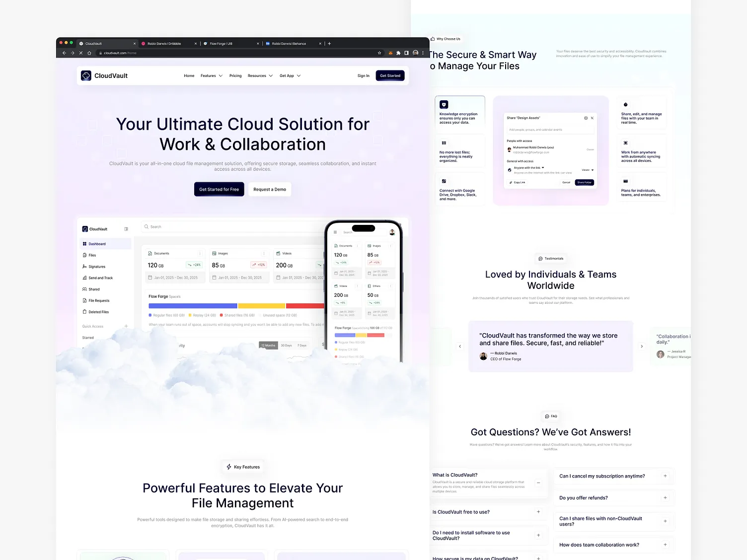Show next testimonial with right arrow
Viewport: 747px width, 560px height.
coord(642,346)
